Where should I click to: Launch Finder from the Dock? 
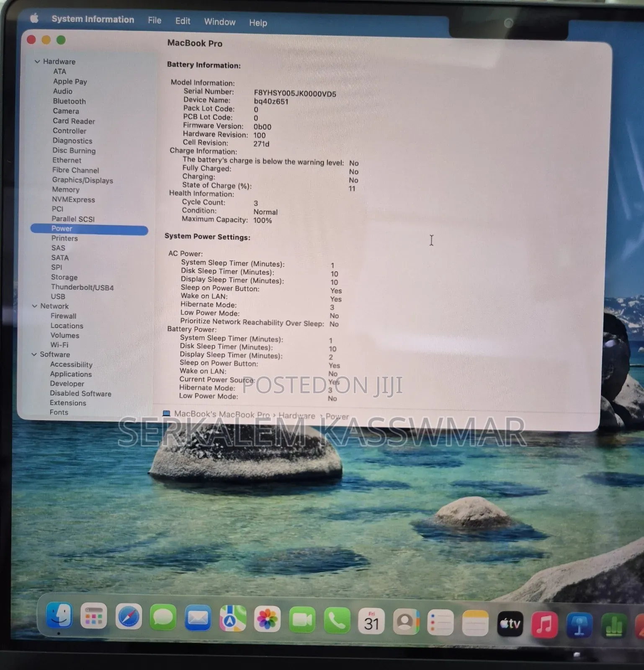59,616
